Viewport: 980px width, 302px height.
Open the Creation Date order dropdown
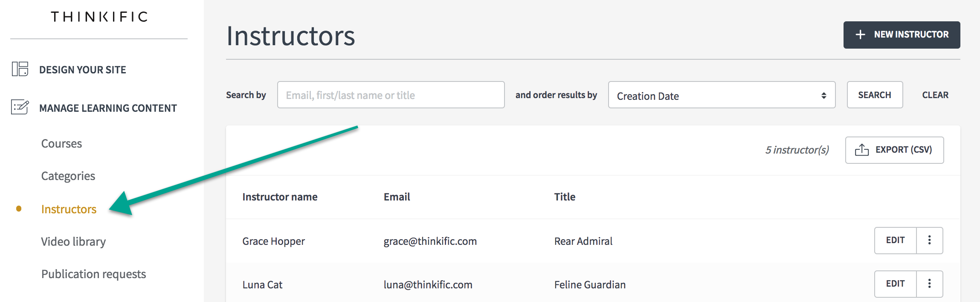coord(722,95)
